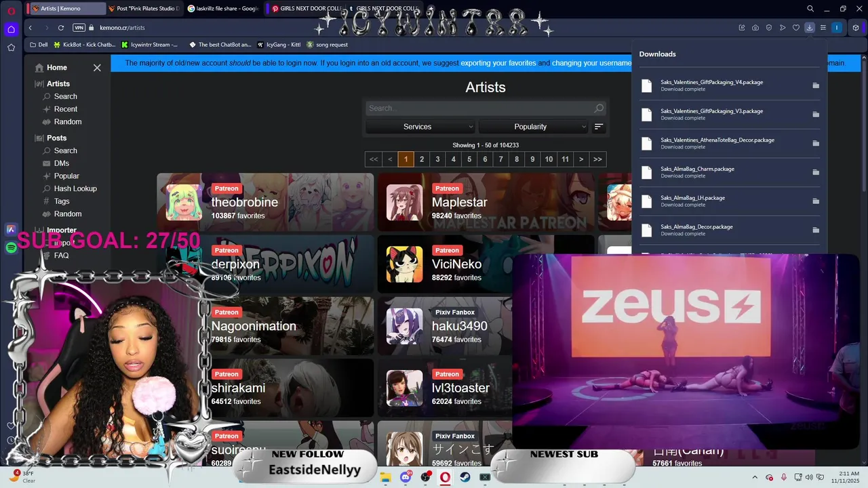Open the KickBot bookmark
This screenshot has width=868, height=488.
pyautogui.click(x=84, y=45)
